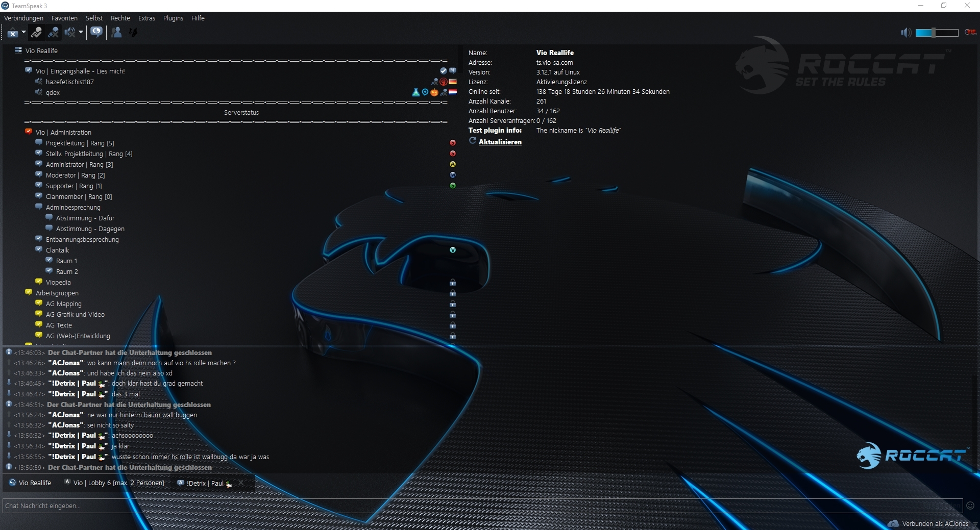This screenshot has height=530, width=980.
Task: Collapse the Clantalk channel
Action: [x=39, y=250]
